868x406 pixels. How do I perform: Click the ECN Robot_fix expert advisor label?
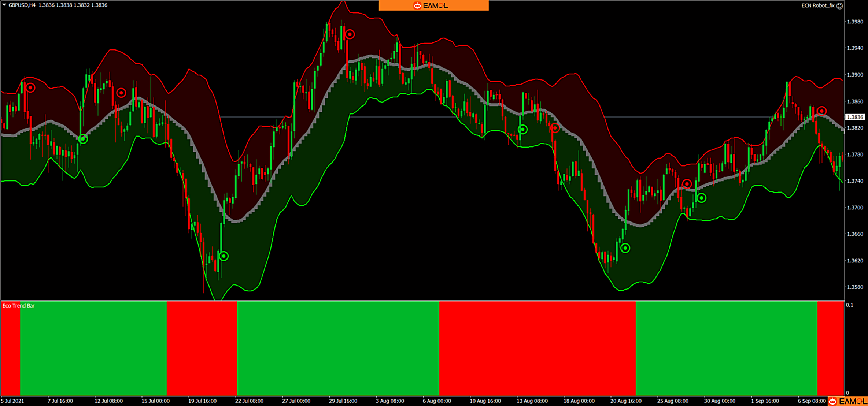coord(818,5)
